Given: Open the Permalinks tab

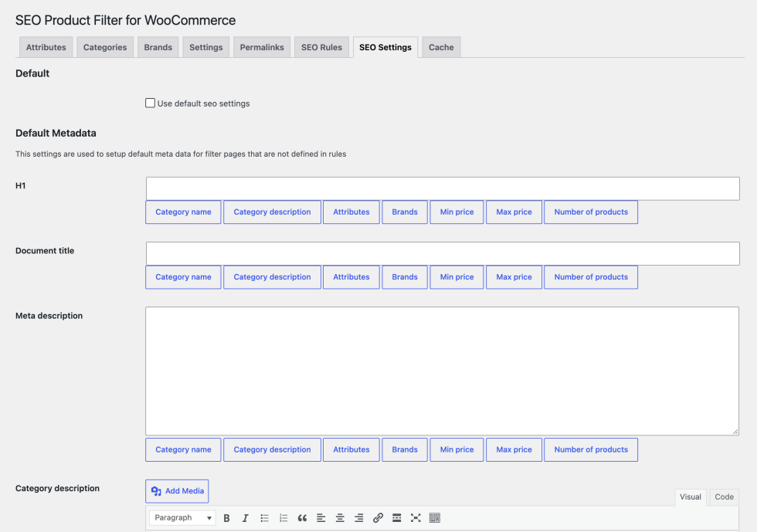Looking at the screenshot, I should pos(262,47).
